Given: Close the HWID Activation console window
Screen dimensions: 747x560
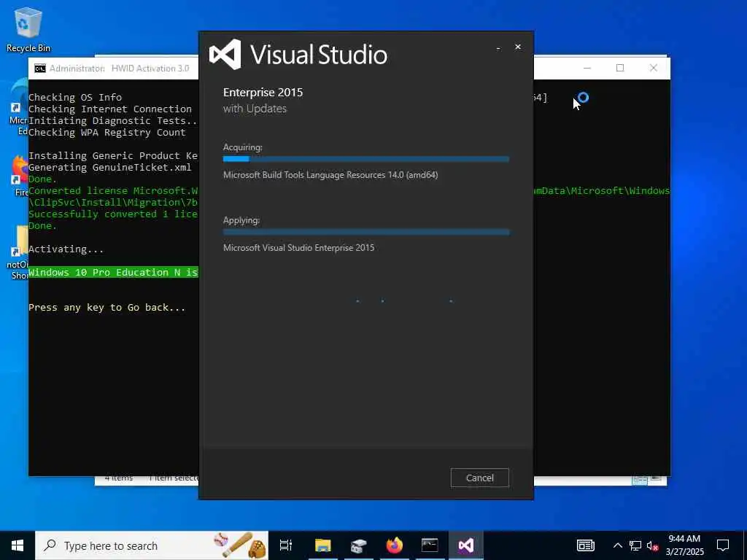Looking at the screenshot, I should click(654, 68).
